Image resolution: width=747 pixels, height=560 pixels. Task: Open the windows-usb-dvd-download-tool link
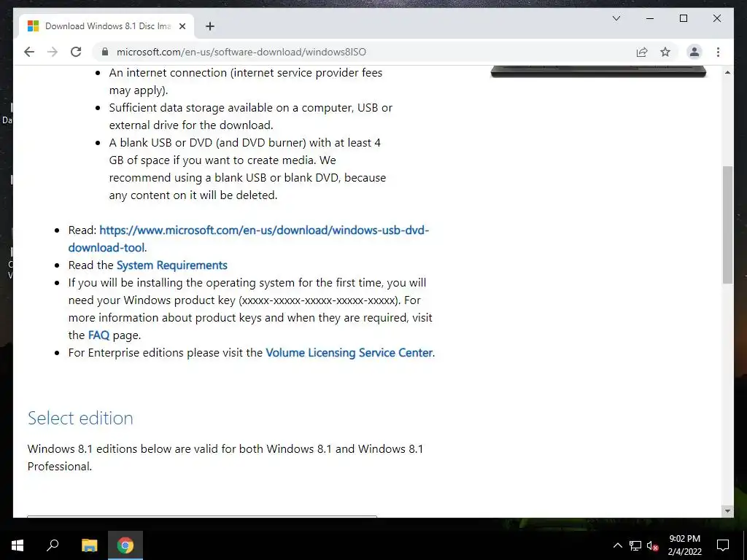[x=248, y=238]
